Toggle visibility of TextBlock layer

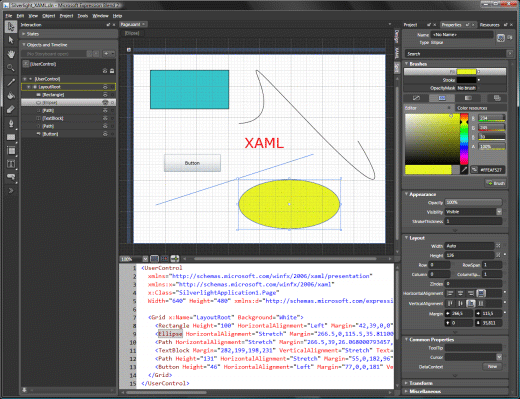click(x=105, y=118)
